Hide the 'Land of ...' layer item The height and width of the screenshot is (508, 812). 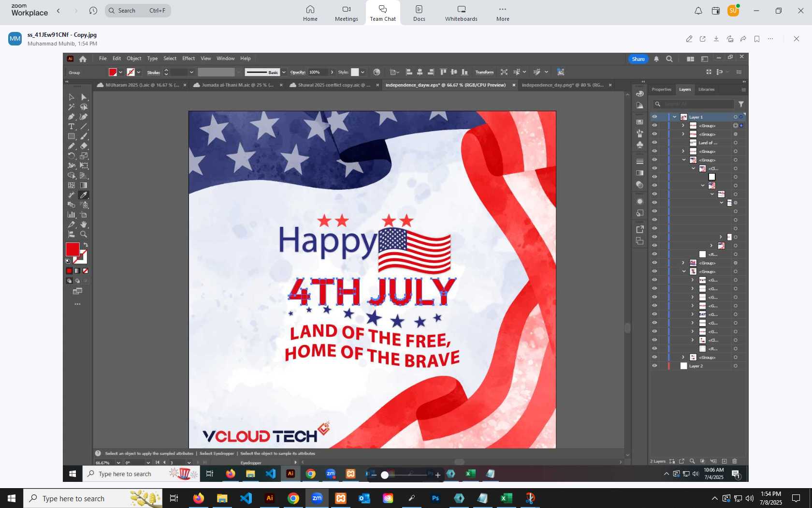[654, 143]
